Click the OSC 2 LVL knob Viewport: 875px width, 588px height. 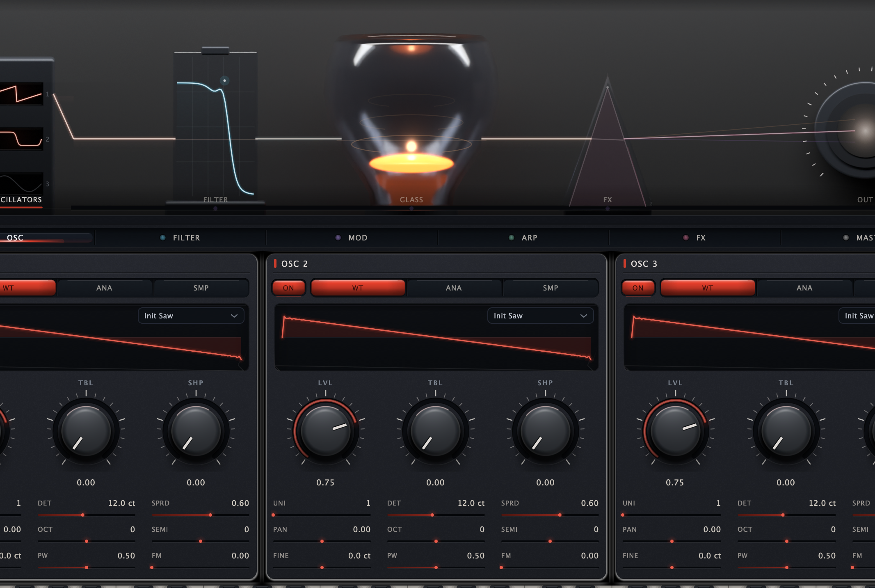pyautogui.click(x=326, y=431)
